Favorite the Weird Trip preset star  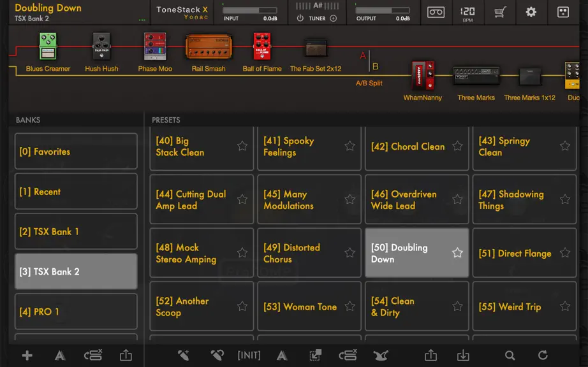pos(565,306)
